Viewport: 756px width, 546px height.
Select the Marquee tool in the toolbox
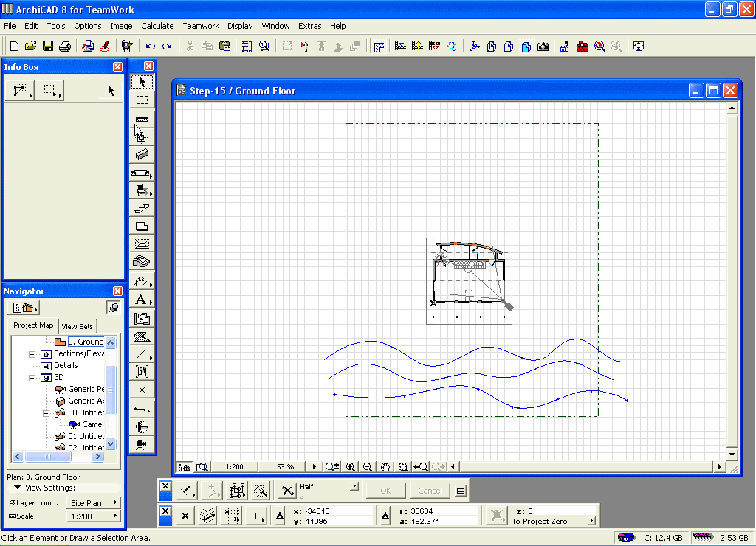[x=142, y=100]
